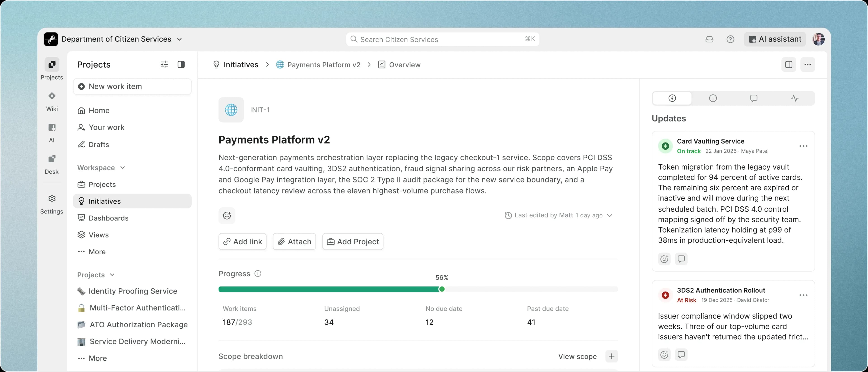Click the plus icon next to View scope

(611, 356)
